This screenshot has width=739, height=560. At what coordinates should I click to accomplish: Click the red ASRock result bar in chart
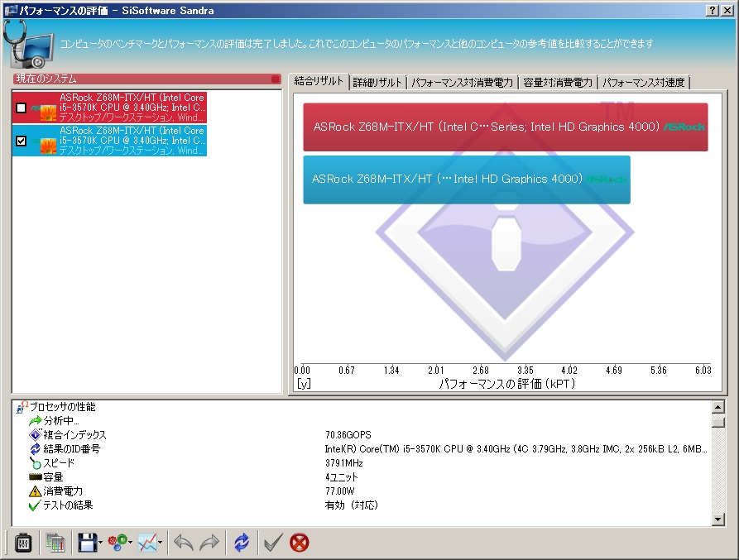pos(506,127)
